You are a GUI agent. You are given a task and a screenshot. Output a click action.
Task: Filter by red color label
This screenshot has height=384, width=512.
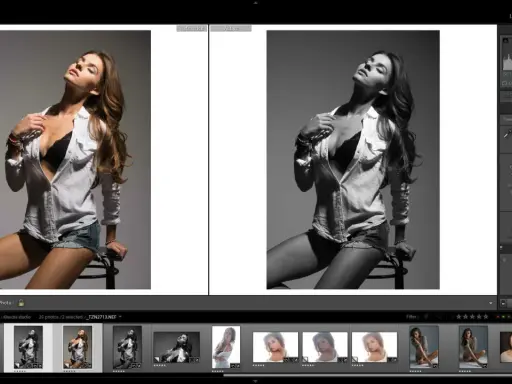point(498,317)
